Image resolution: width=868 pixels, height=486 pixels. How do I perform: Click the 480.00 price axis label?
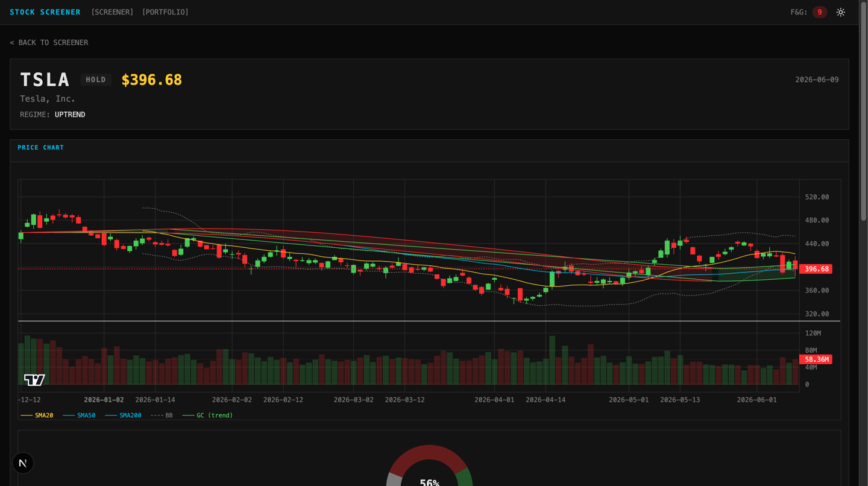tap(817, 221)
